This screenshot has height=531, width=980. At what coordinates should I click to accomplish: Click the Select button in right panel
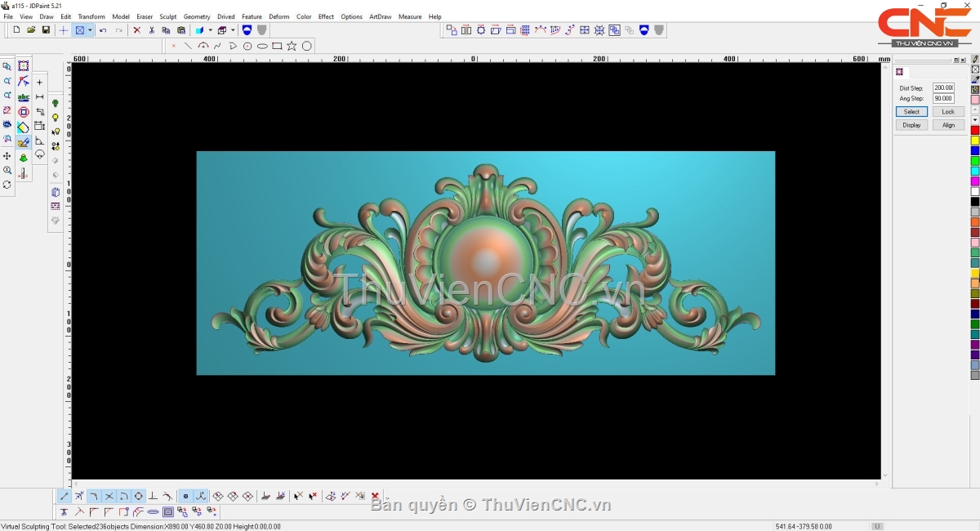(911, 111)
